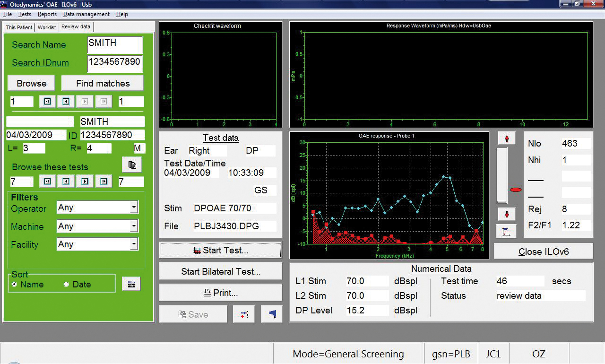Image resolution: width=605 pixels, height=364 pixels.
Task: Go to first patient record navigation arrow
Action: (x=47, y=102)
